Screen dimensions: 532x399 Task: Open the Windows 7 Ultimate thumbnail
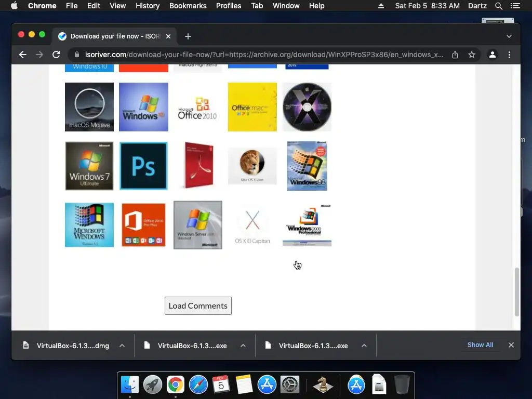click(x=89, y=166)
